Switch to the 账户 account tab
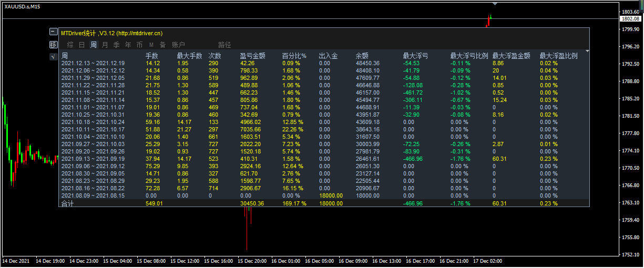The height and width of the screenshot is (268, 644). coord(179,45)
